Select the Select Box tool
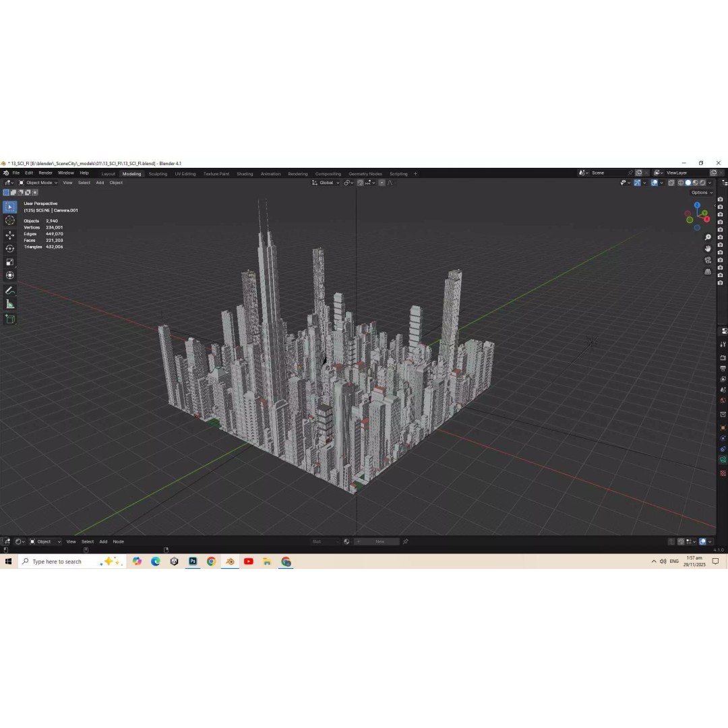 point(9,207)
